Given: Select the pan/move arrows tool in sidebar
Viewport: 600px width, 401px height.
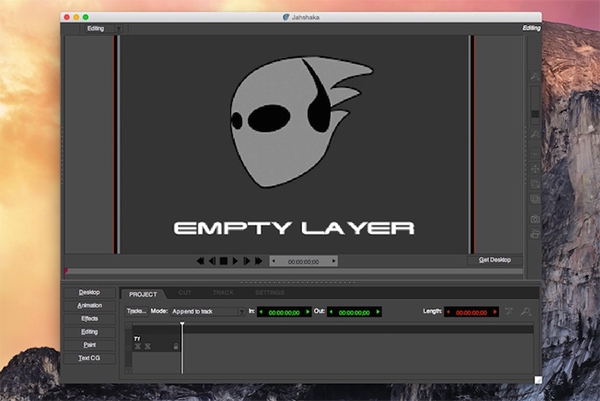Looking at the screenshot, I should 535,169.
